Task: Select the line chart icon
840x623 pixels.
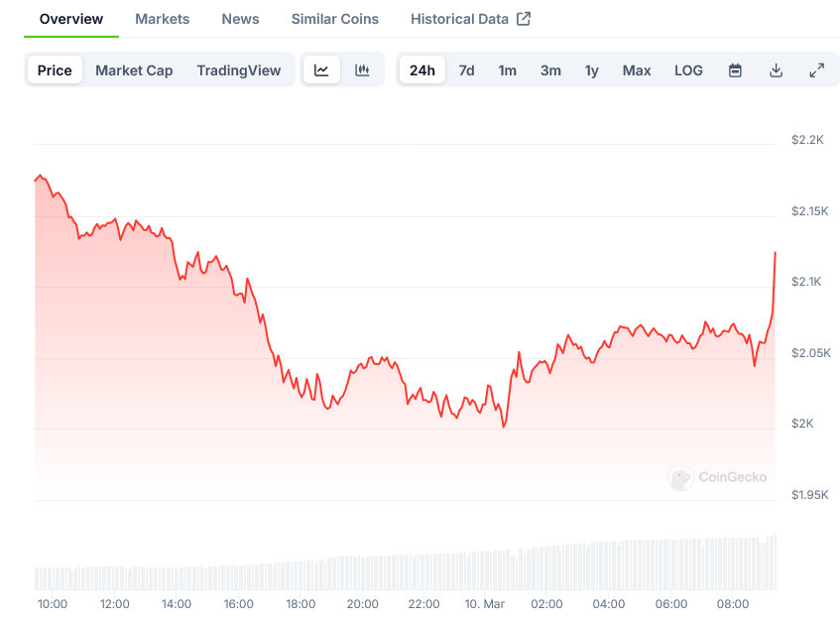Action: click(x=320, y=69)
